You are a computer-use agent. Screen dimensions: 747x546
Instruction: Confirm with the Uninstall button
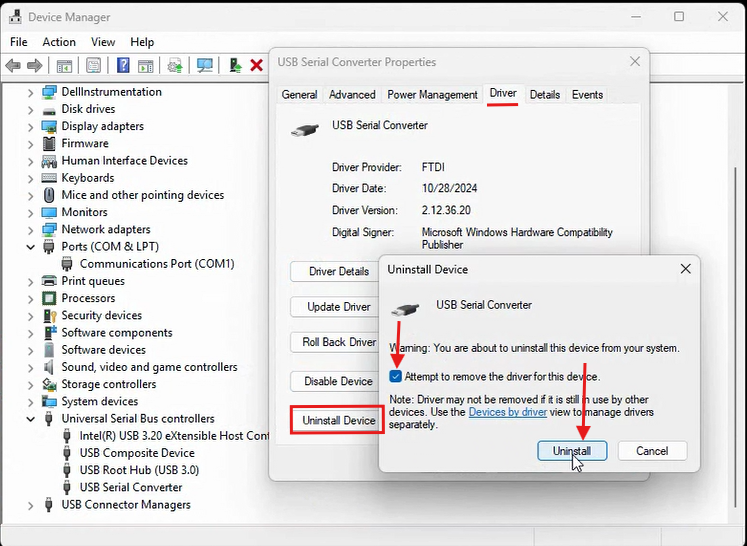(x=572, y=451)
